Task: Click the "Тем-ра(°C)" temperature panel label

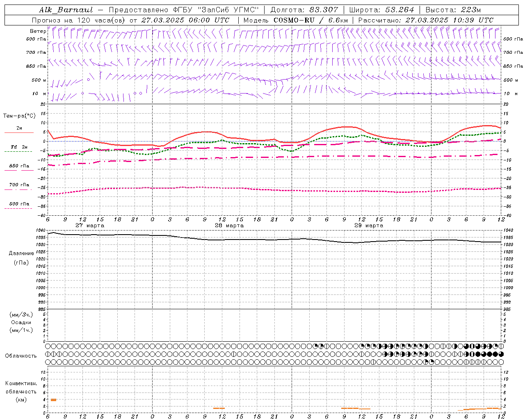Action: point(19,116)
